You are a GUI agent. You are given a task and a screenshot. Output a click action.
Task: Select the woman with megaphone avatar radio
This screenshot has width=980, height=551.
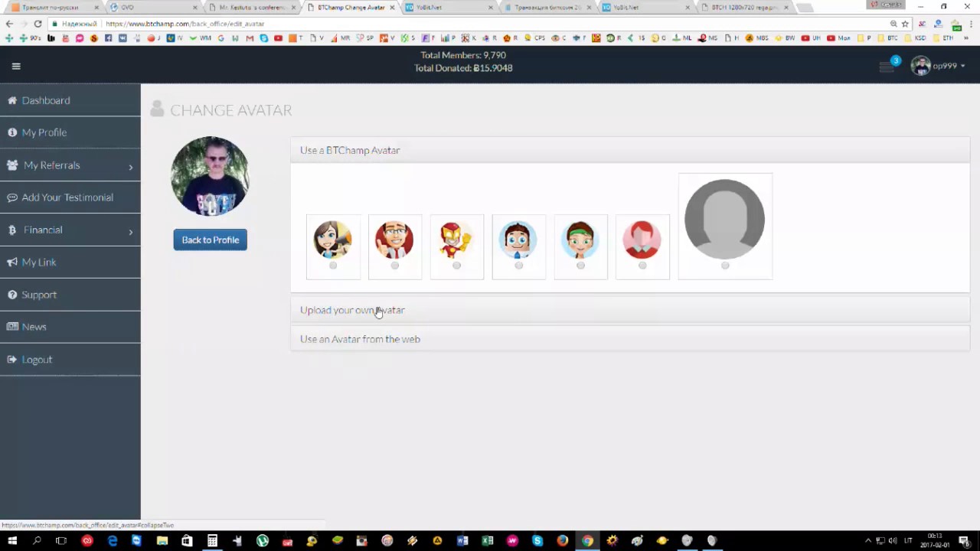[333, 266]
